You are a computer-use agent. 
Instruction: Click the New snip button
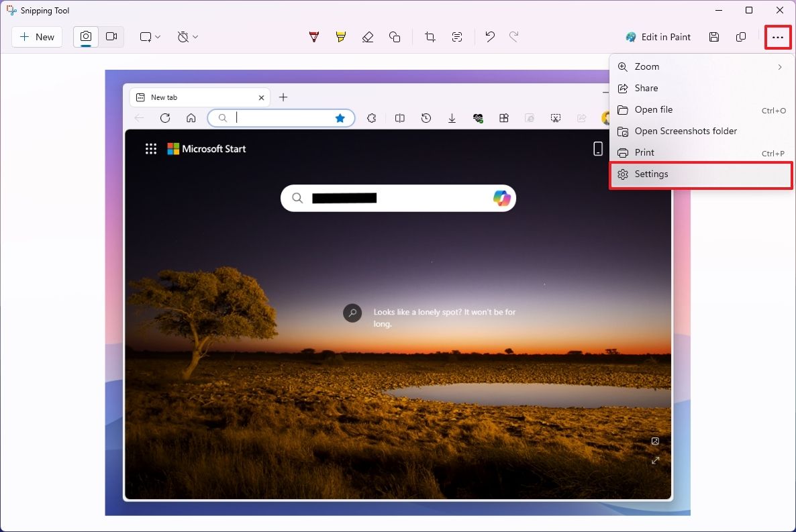37,37
